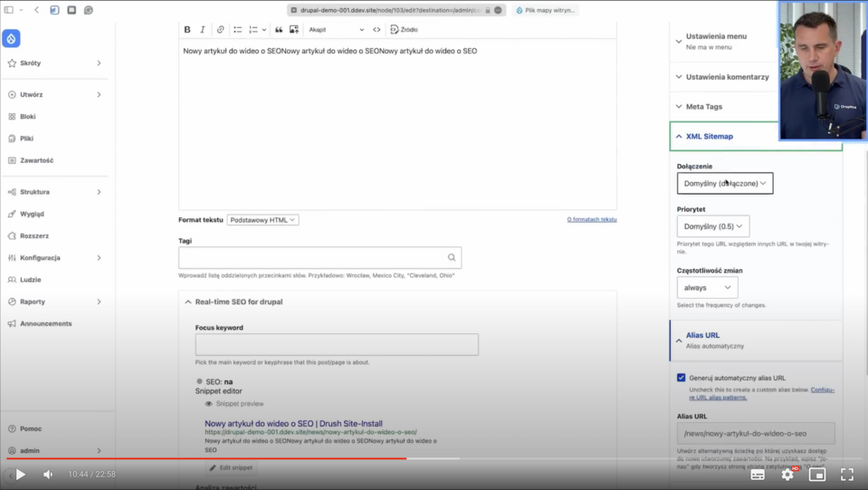Open the O formatach tekstu link
Screen dimensions: 868x490
(592, 219)
